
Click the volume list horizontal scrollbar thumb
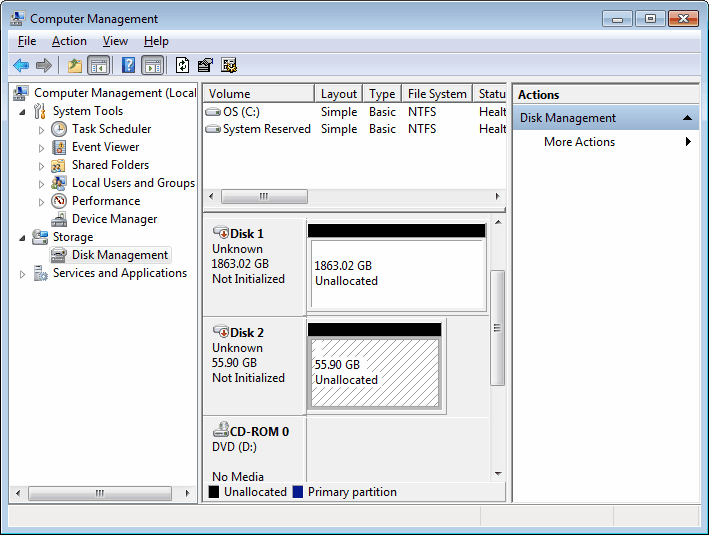pos(264,196)
